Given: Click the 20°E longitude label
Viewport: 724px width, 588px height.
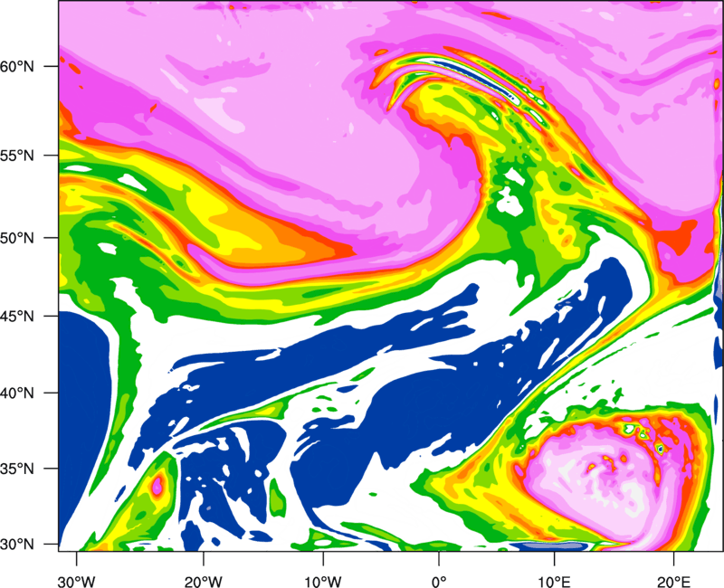Looking at the screenshot, I should click(x=673, y=582).
